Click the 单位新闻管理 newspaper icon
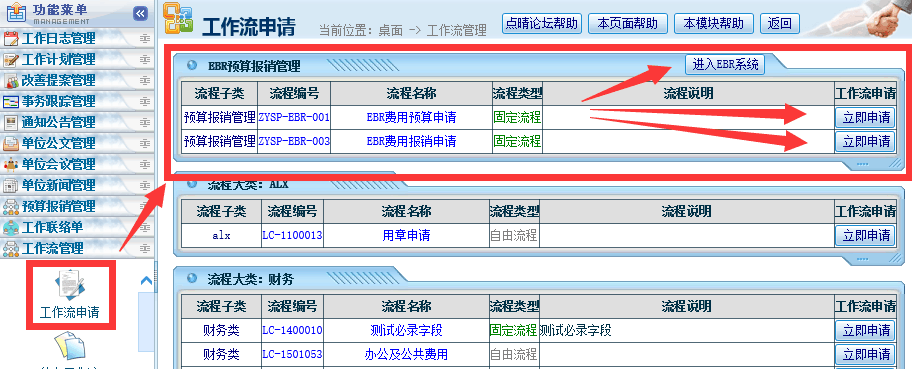 click(11, 186)
